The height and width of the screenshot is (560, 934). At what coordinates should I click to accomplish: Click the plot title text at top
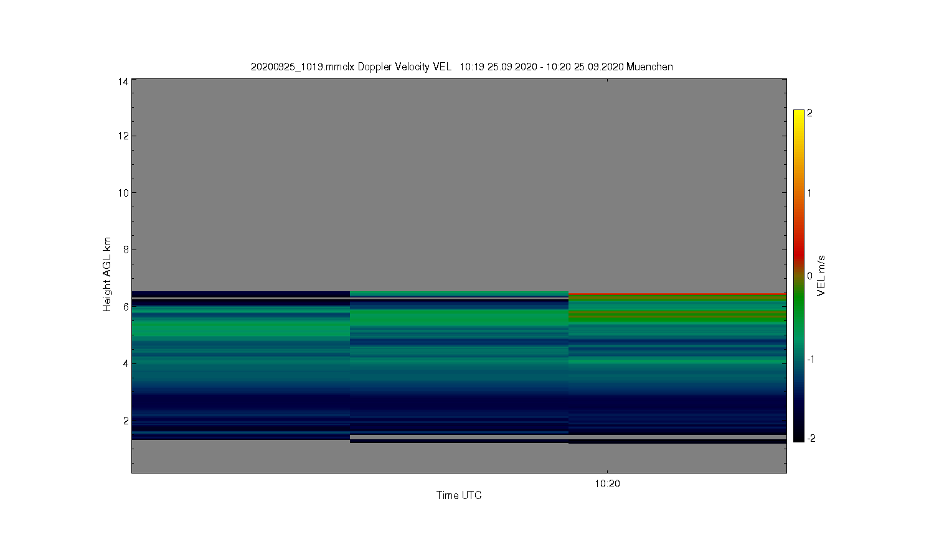point(461,67)
